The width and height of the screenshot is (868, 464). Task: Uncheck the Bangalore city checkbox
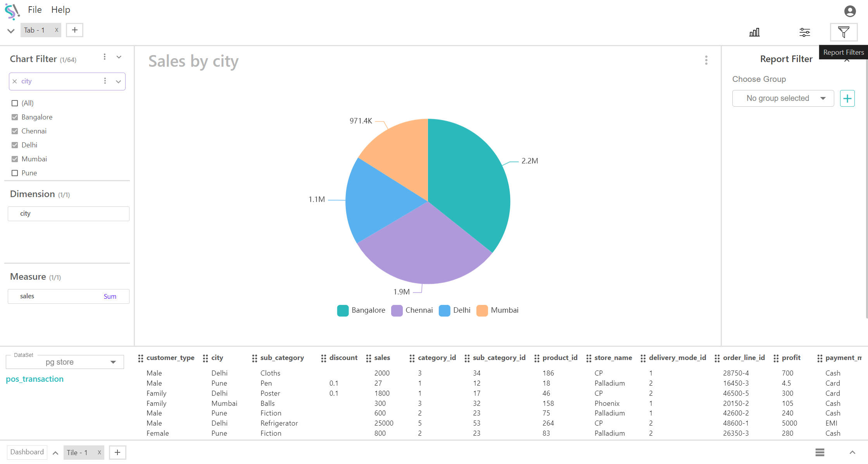click(x=15, y=117)
